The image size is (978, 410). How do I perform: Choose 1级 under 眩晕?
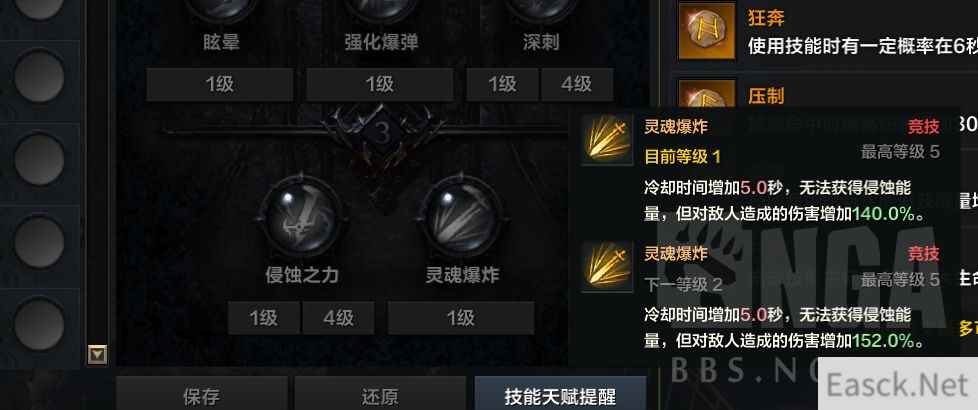point(220,84)
